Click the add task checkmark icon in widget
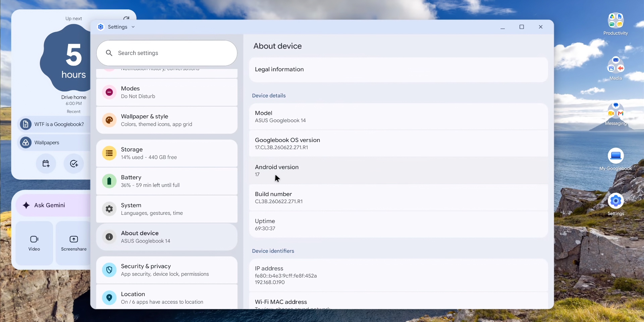 tap(74, 164)
